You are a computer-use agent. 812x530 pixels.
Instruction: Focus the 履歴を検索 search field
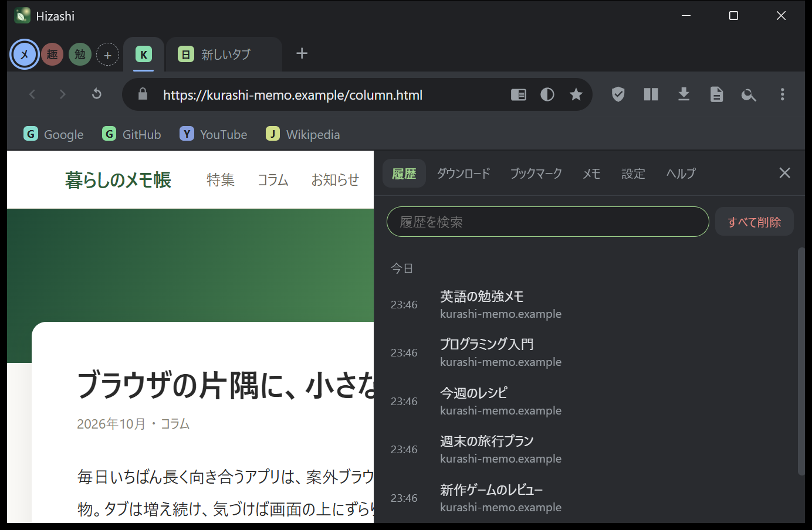548,222
